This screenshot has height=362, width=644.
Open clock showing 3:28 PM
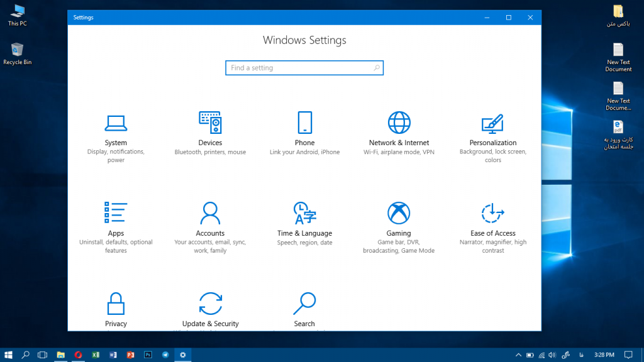[604, 355]
